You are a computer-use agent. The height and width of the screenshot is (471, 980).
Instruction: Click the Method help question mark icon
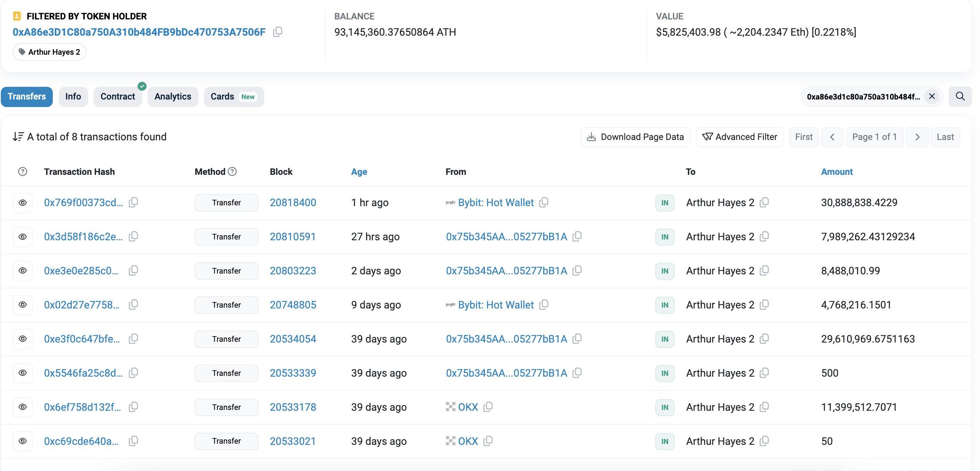click(233, 171)
